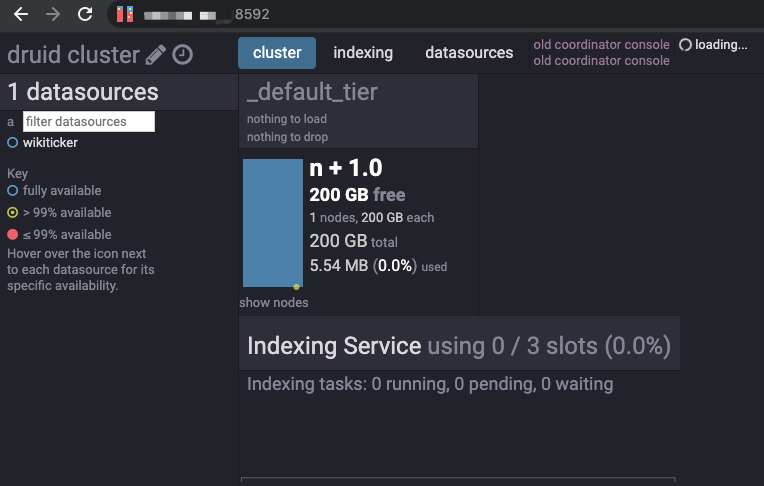Click the pencil edit icon beside druid cluster
Screen dimensions: 764x486
point(156,55)
